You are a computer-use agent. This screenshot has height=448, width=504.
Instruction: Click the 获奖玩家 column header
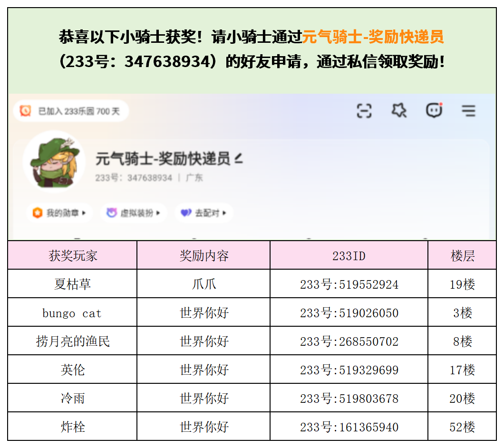pyautogui.click(x=73, y=255)
